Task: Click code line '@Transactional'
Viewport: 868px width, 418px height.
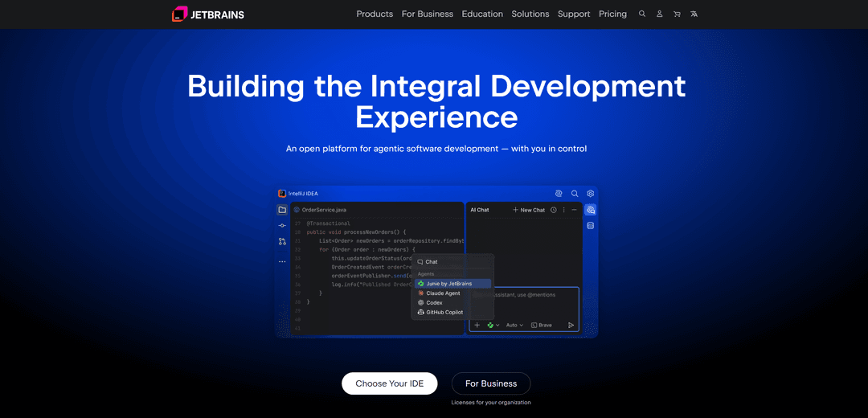Action: (x=328, y=223)
